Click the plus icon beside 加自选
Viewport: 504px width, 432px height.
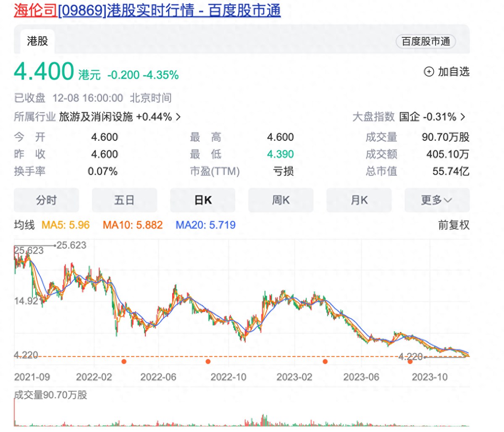coord(428,72)
